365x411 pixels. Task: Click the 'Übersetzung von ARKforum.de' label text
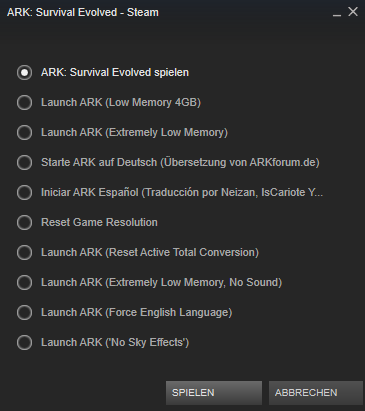pos(240,163)
